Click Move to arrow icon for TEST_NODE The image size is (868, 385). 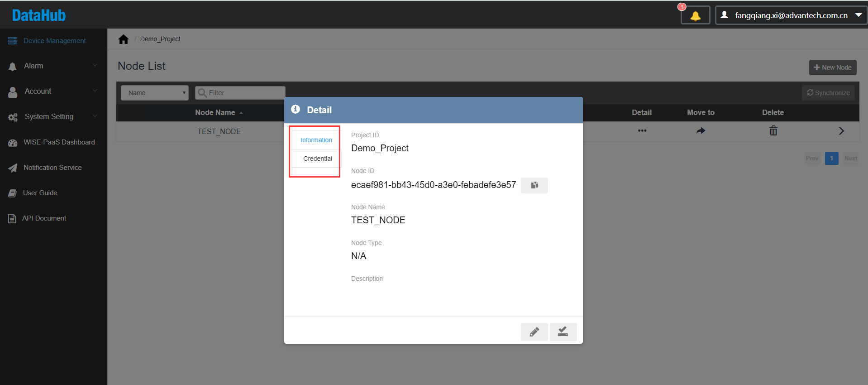coord(701,131)
